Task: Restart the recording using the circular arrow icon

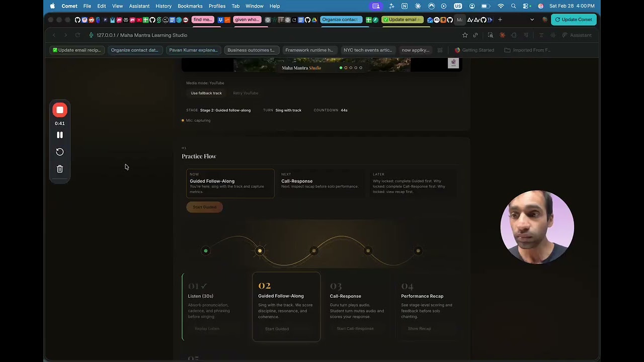Action: [60, 152]
